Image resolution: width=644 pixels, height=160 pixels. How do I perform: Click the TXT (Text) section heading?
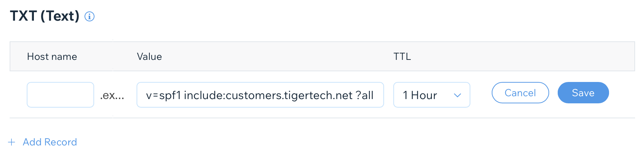coord(45,16)
